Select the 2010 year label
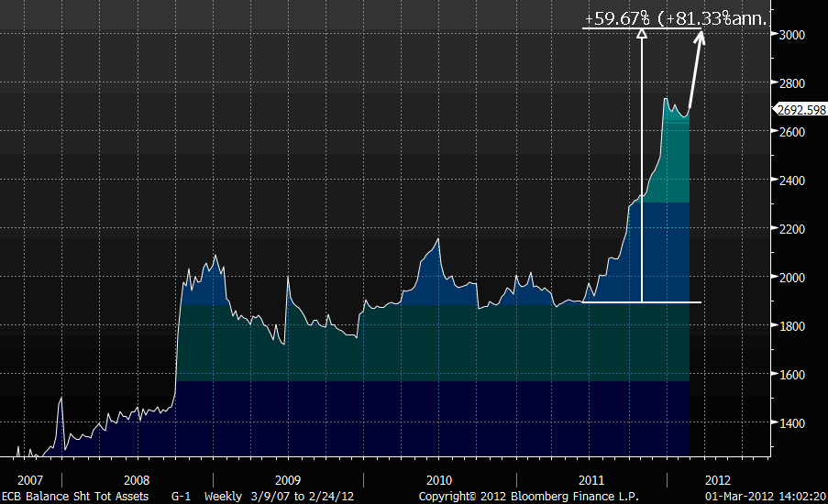This screenshot has width=828, height=504. click(x=439, y=480)
